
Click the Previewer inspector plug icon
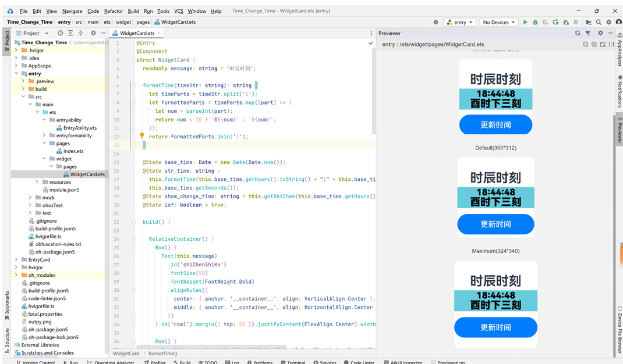click(588, 33)
